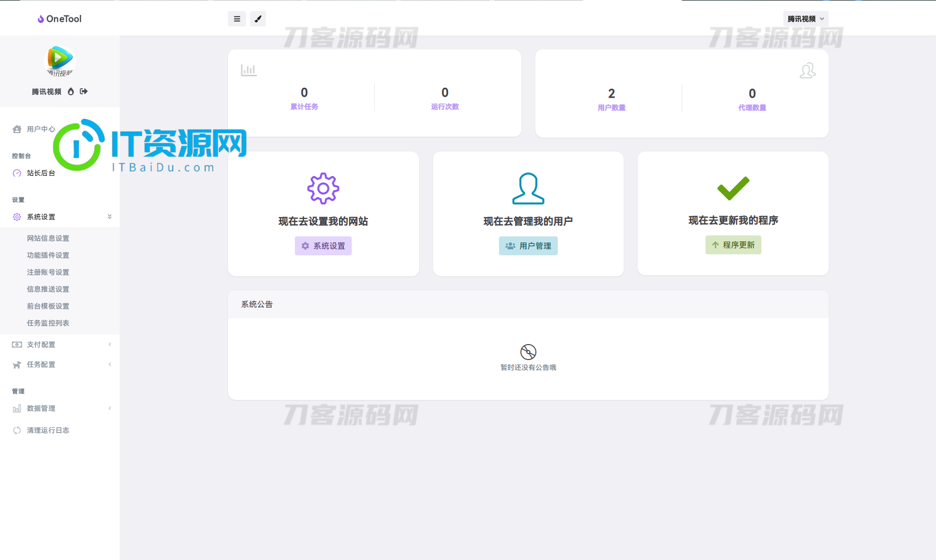
Task: Expand the 数据管理 menu
Action: pos(60,408)
